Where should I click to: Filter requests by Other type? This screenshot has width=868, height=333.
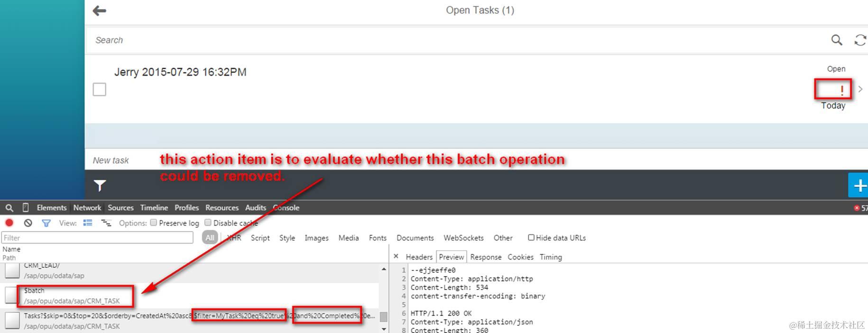pos(503,238)
